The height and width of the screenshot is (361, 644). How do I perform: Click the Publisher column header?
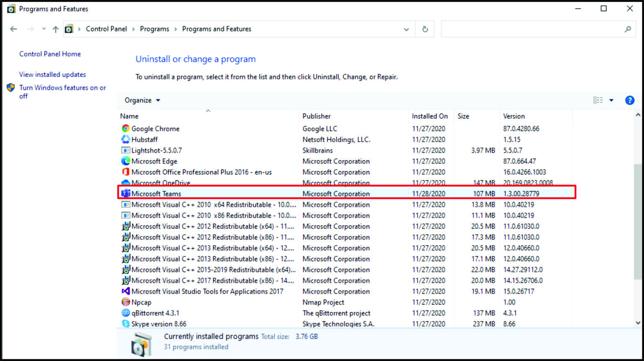(317, 116)
